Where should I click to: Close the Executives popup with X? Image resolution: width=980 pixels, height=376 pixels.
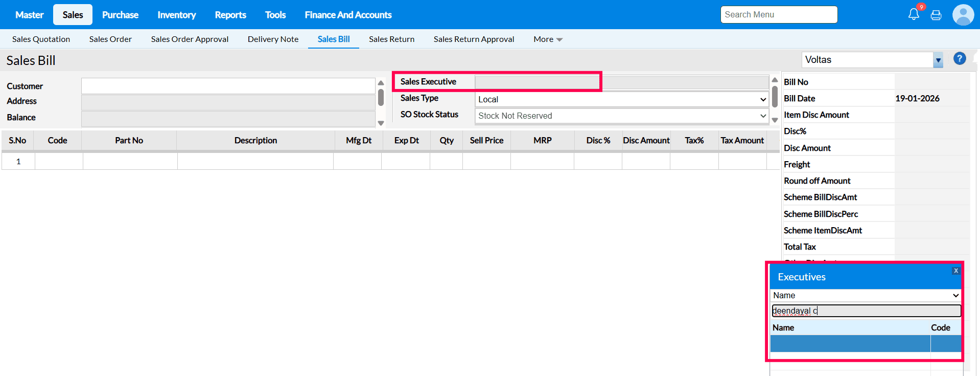[x=956, y=271]
